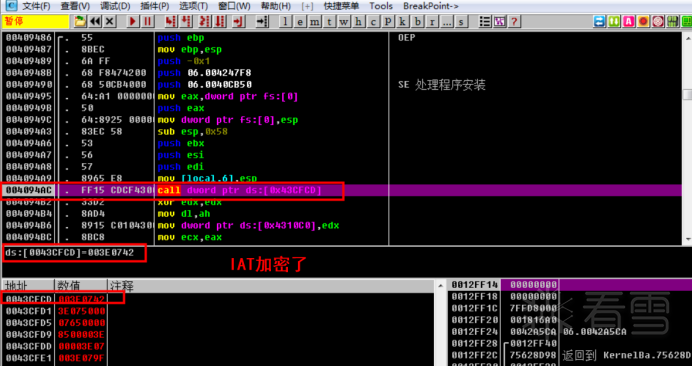Open the 帮助(H) menu
692x366 pixels.
(x=275, y=6)
